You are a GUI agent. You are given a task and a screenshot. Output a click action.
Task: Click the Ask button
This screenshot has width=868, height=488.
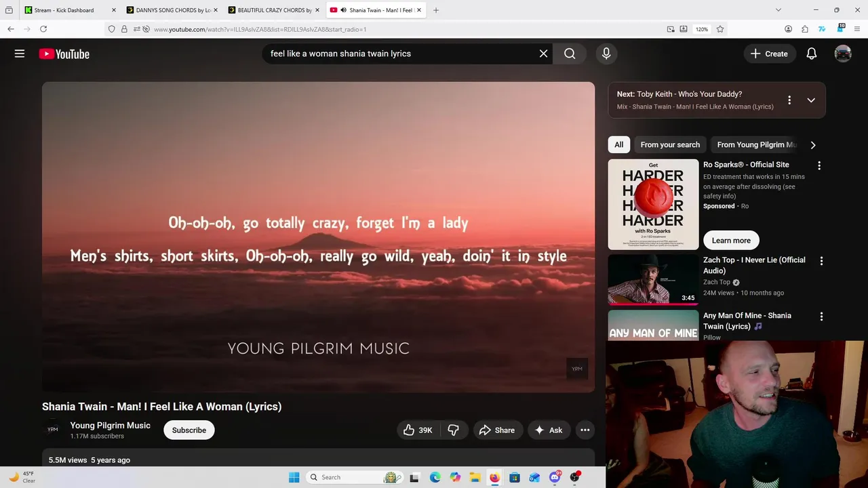pos(549,430)
